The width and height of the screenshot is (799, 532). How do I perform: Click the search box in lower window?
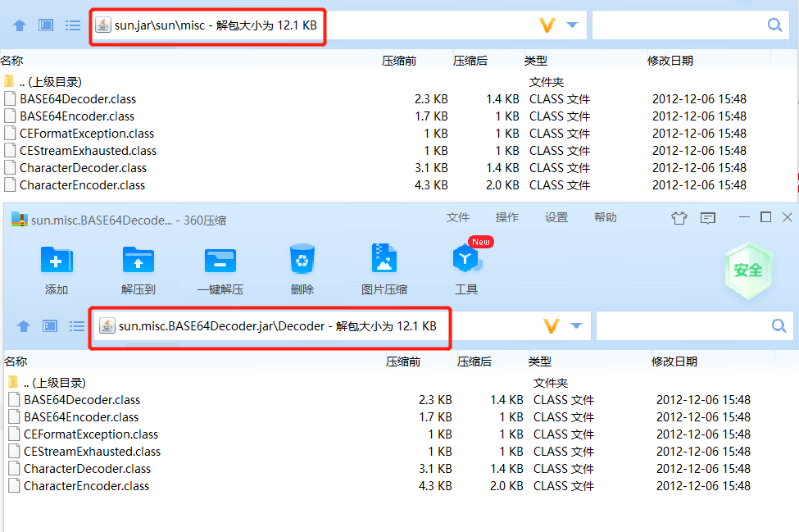pyautogui.click(x=695, y=325)
